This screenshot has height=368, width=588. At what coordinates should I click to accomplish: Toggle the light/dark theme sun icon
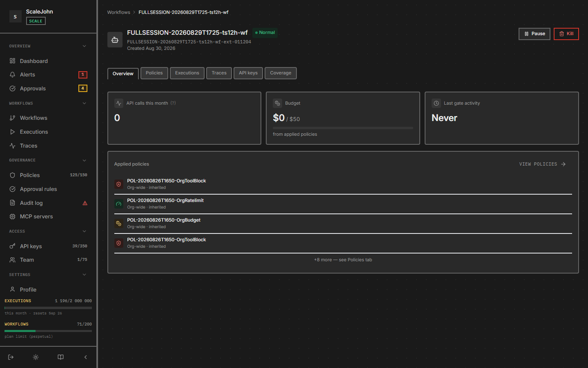pyautogui.click(x=36, y=357)
